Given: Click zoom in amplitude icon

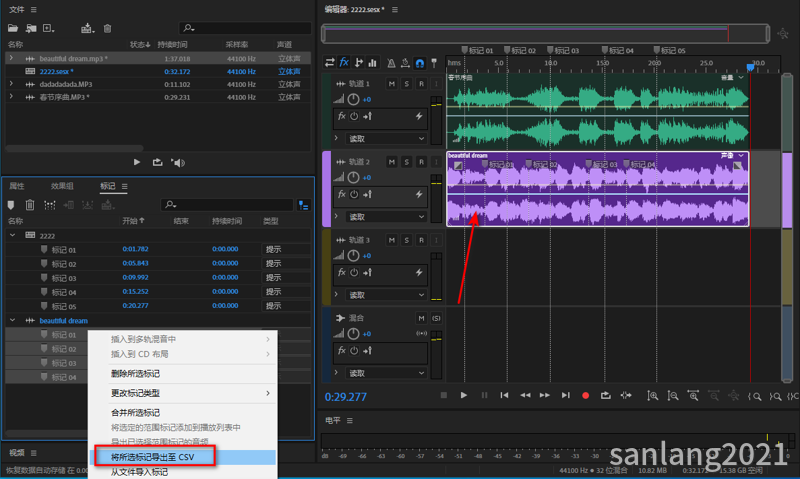Looking at the screenshot, I should (653, 395).
